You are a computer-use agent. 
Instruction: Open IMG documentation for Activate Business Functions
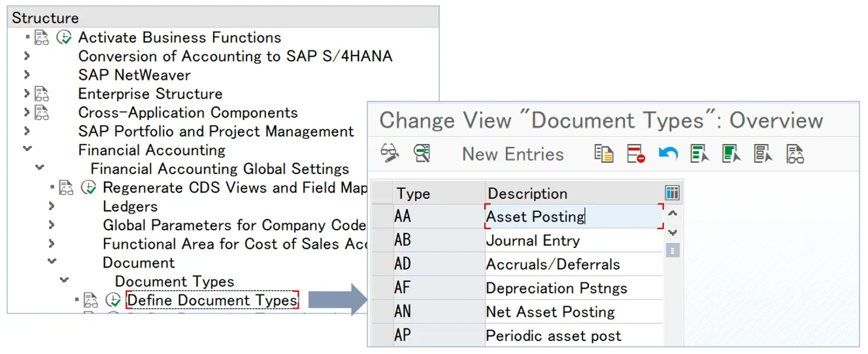42,37
